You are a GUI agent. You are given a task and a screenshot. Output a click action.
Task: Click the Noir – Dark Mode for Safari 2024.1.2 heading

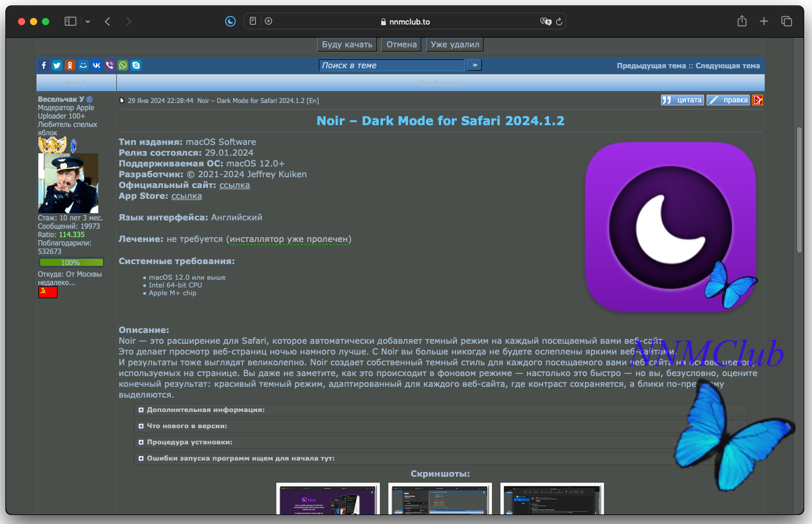coord(440,120)
